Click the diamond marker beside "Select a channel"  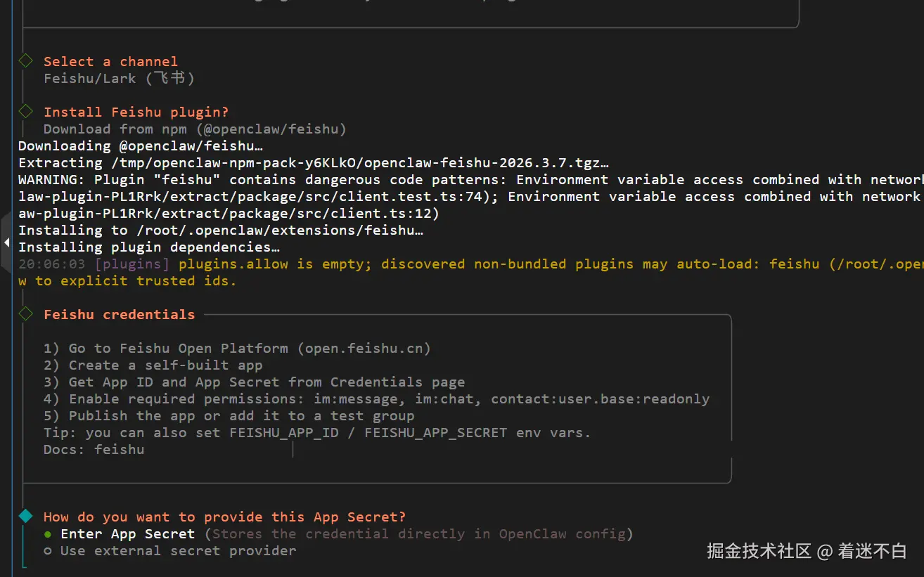(26, 60)
